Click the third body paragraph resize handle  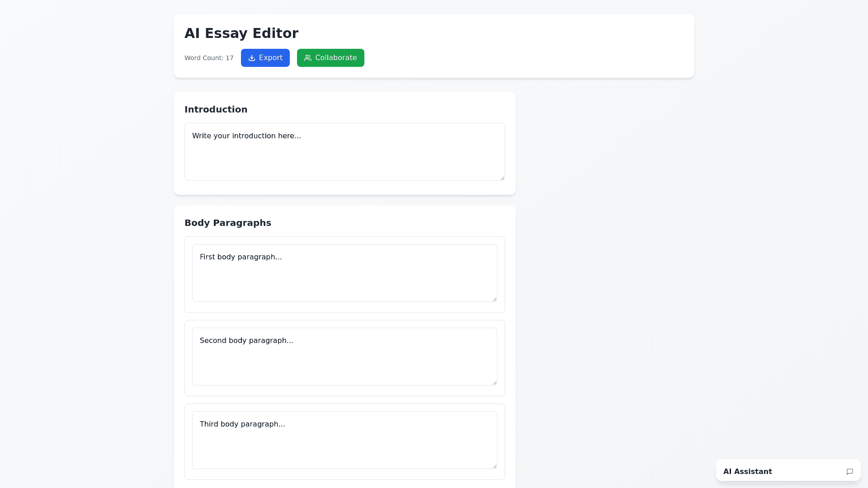coord(495,466)
